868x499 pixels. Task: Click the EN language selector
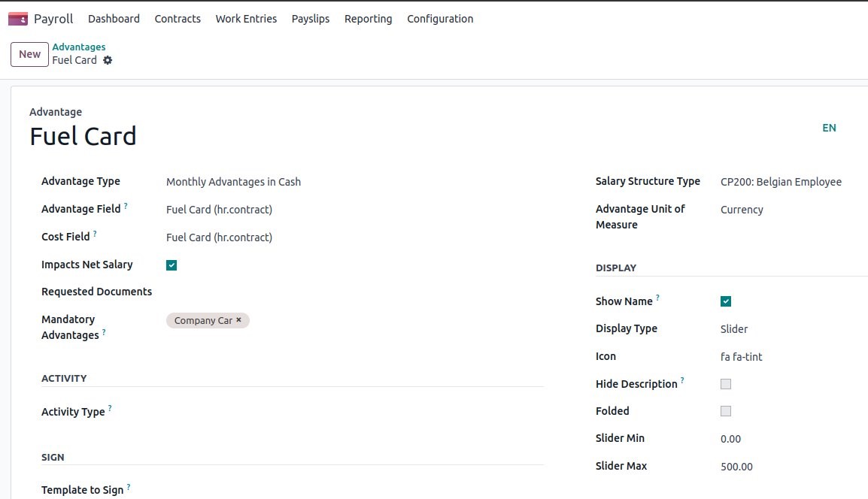tap(829, 128)
